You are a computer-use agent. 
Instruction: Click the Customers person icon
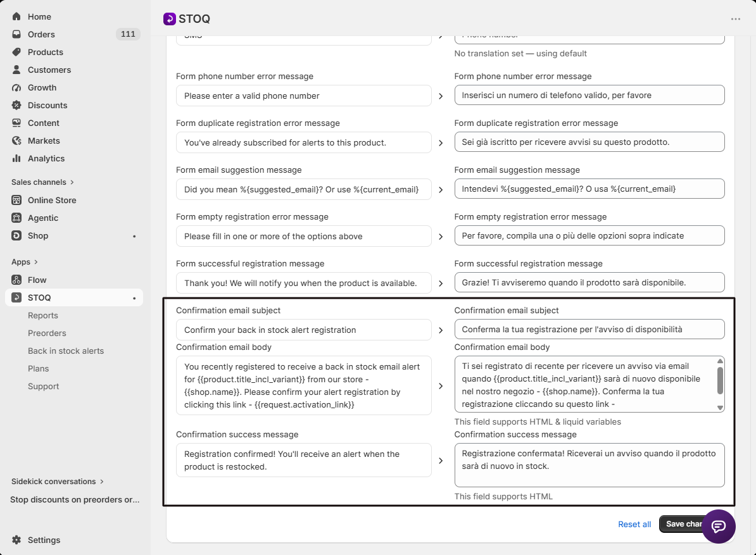pos(16,70)
